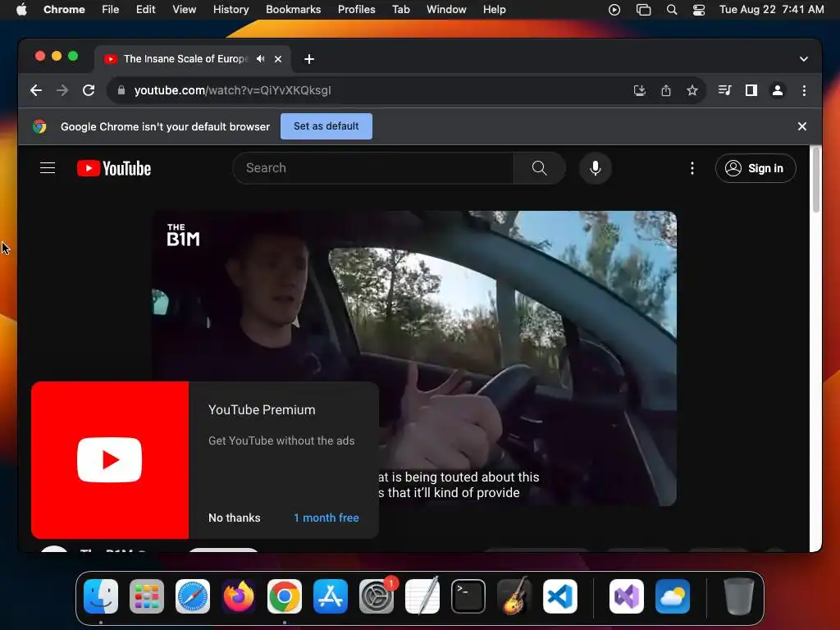Focus the YouTube Search field
The height and width of the screenshot is (630, 840).
pyautogui.click(x=373, y=168)
